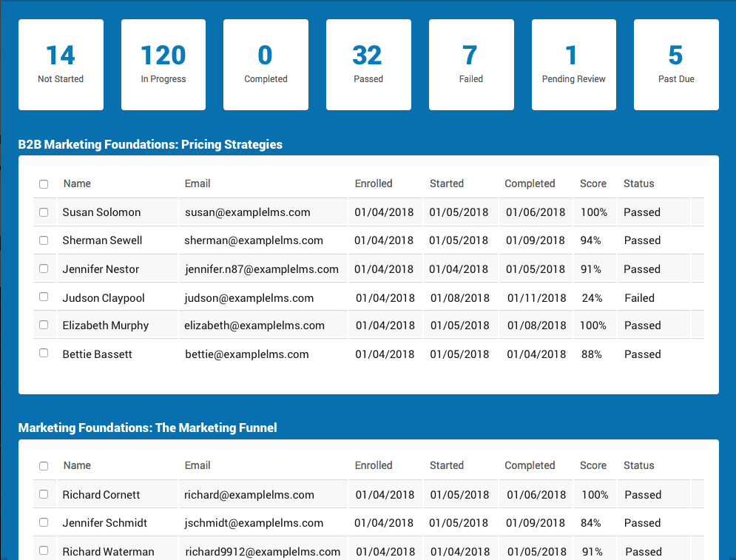The height and width of the screenshot is (560, 736).
Task: Click Enrolled header in Pricing Strategies table
Action: pos(374,183)
